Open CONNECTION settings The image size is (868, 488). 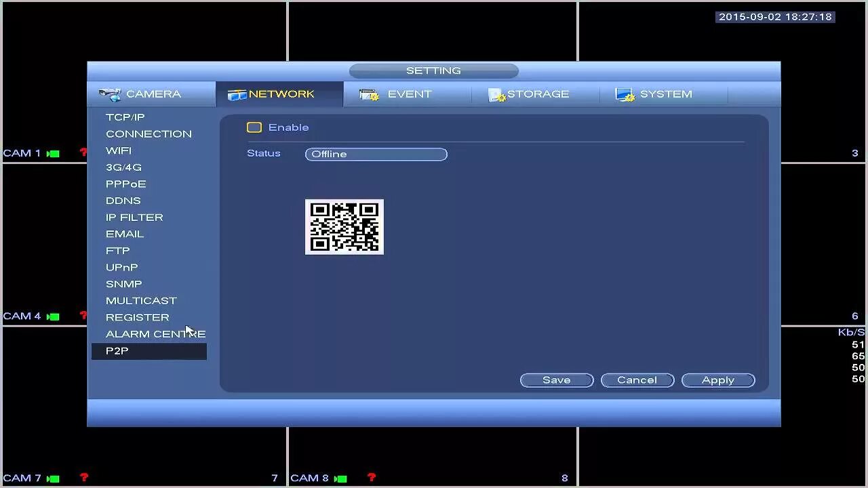(149, 134)
